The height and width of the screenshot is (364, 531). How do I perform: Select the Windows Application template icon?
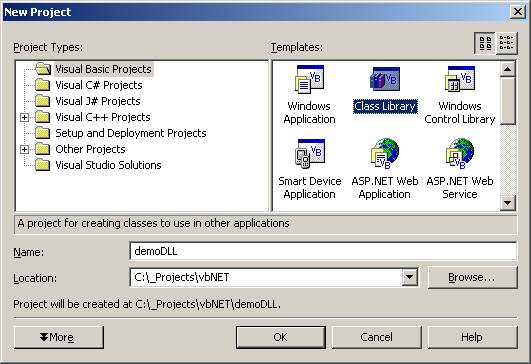[x=309, y=79]
